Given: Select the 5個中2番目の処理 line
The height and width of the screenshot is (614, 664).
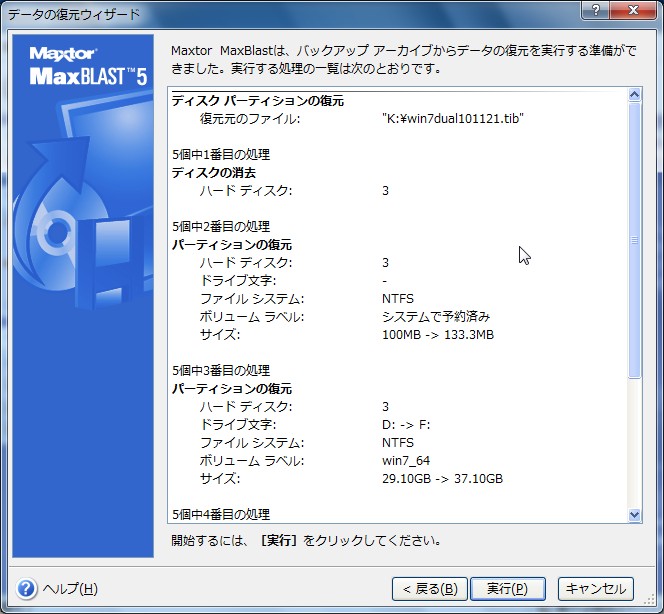Looking at the screenshot, I should coord(221,227).
